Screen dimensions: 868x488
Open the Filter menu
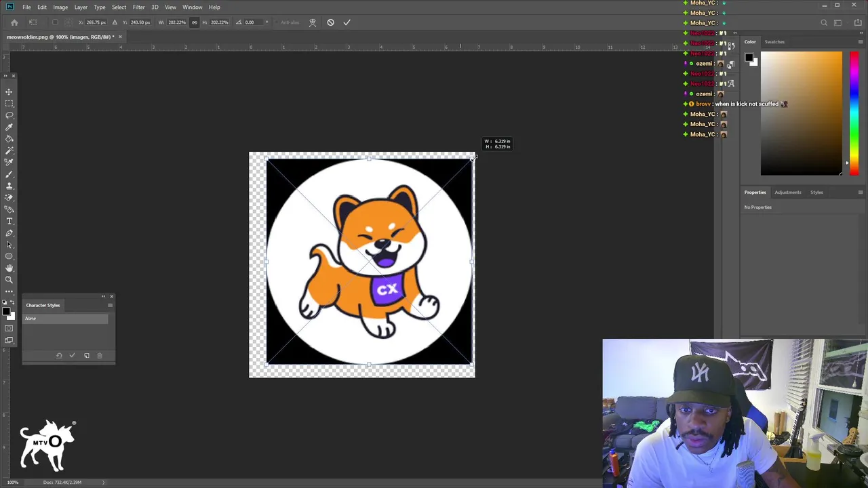point(138,7)
